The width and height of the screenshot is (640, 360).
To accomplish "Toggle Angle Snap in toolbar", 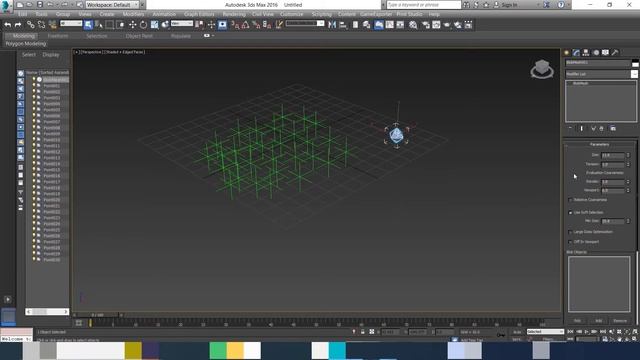I will (245, 25).
